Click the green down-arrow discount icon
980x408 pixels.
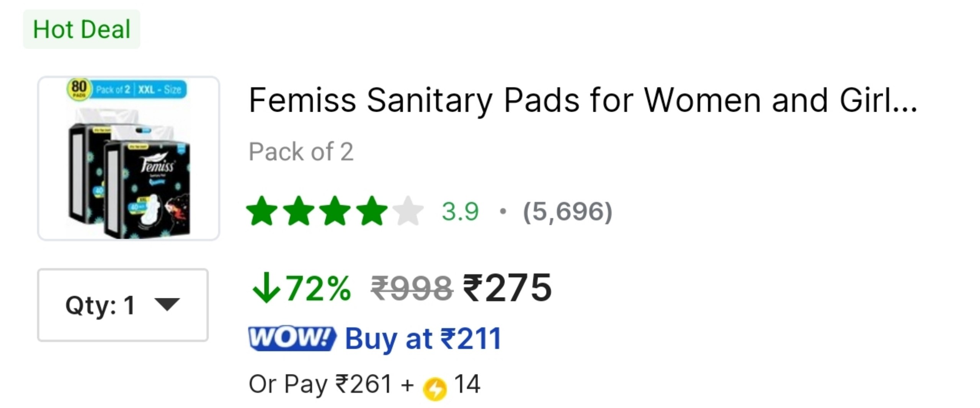pos(266,288)
